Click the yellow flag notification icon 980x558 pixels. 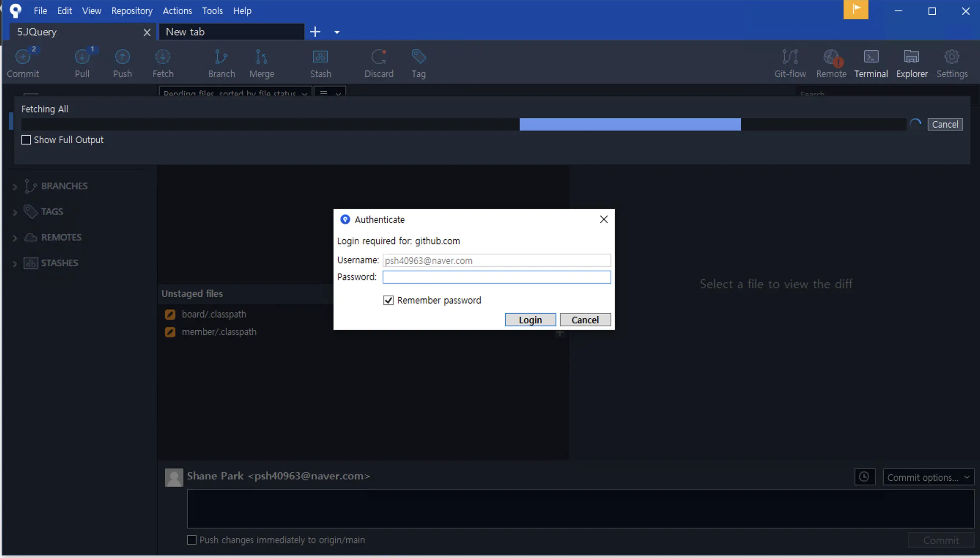(855, 10)
